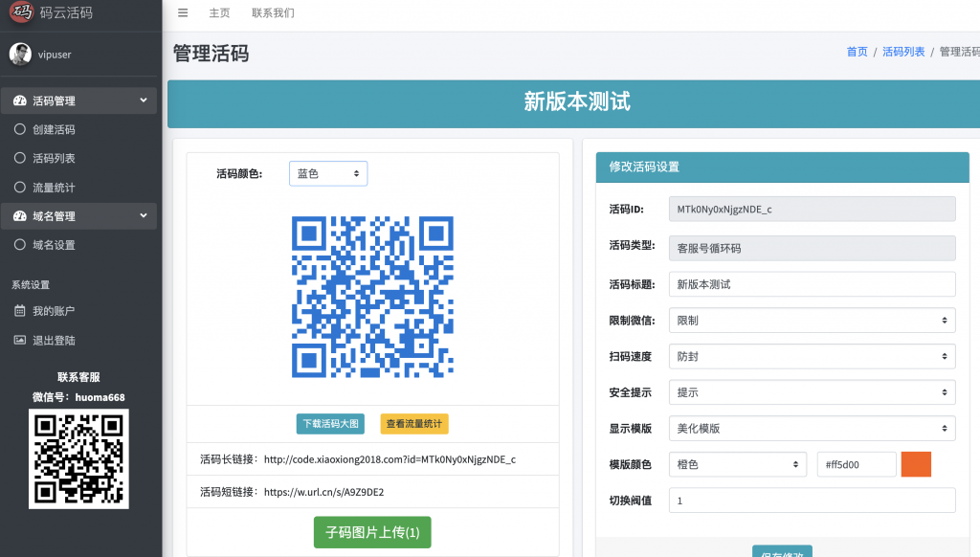
Task: Click the 活码短链接 w.url.cn URL
Action: [x=323, y=492]
